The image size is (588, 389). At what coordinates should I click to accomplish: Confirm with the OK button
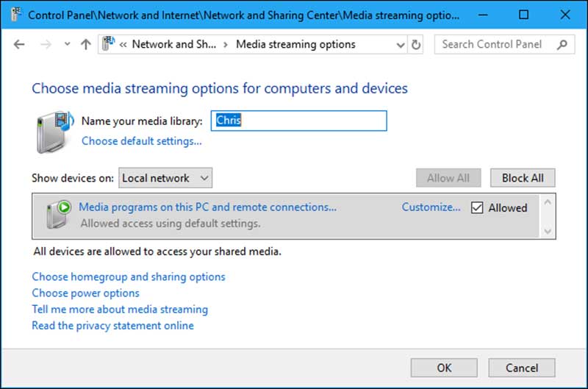[x=444, y=368]
